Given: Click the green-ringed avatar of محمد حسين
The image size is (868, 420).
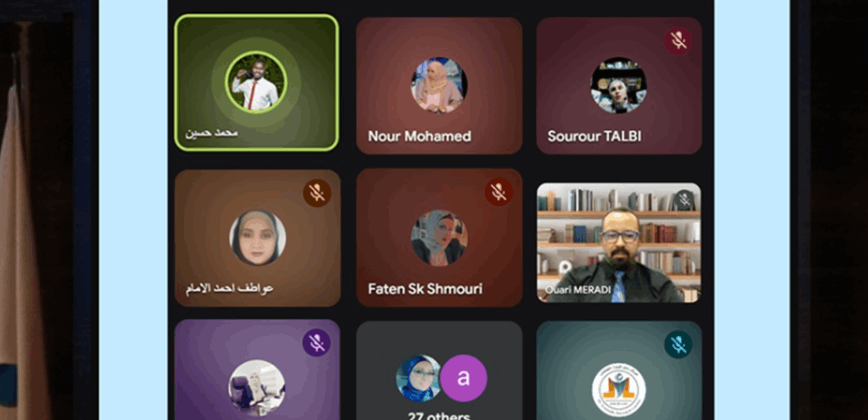Looking at the screenshot, I should coord(256,83).
